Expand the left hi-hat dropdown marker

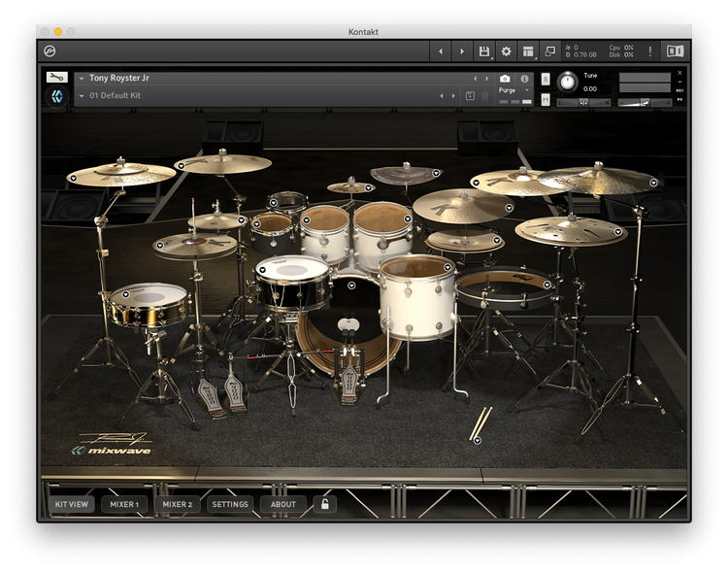pos(160,246)
